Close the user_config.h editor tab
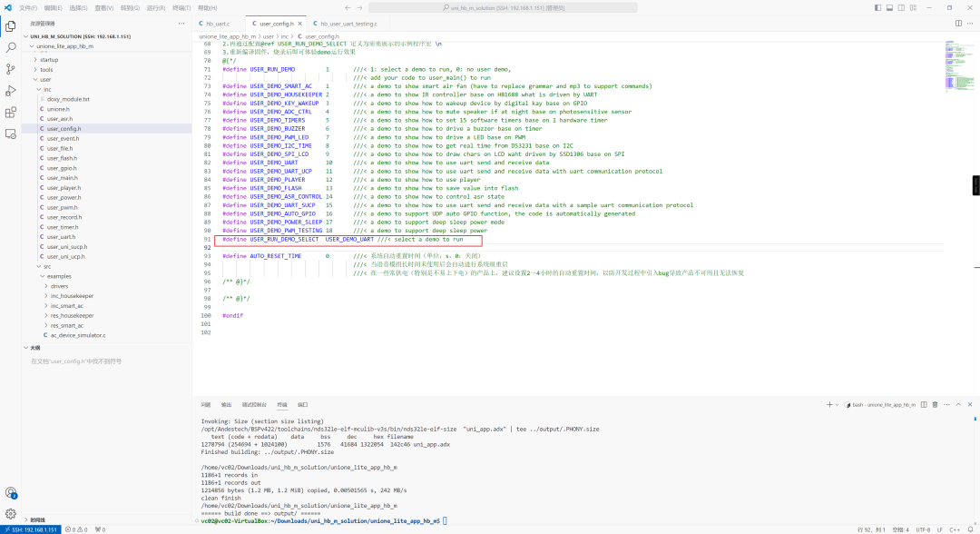Image resolution: width=980 pixels, height=534 pixels. [299, 24]
